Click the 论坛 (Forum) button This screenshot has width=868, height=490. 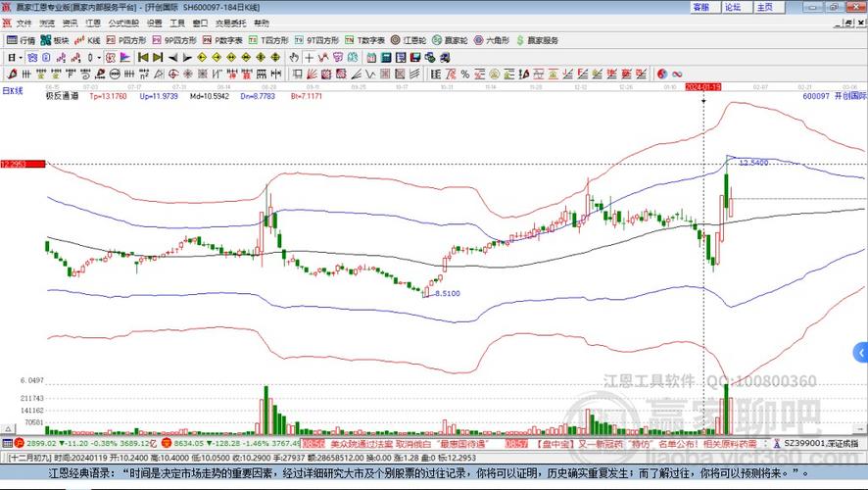pyautogui.click(x=732, y=7)
